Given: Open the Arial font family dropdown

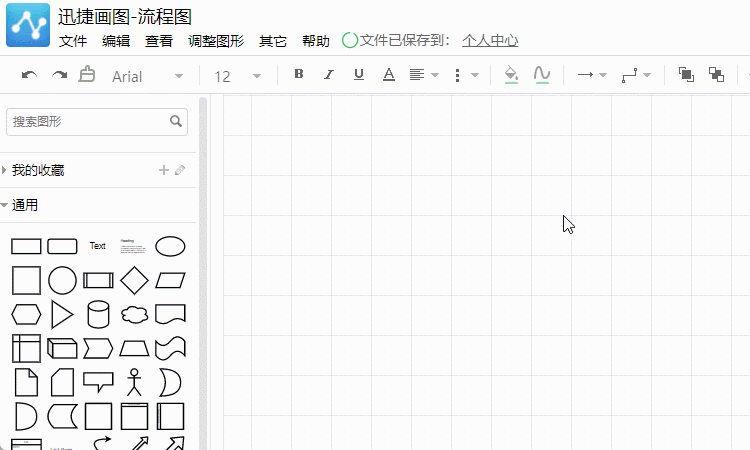Looking at the screenshot, I should coord(147,76).
